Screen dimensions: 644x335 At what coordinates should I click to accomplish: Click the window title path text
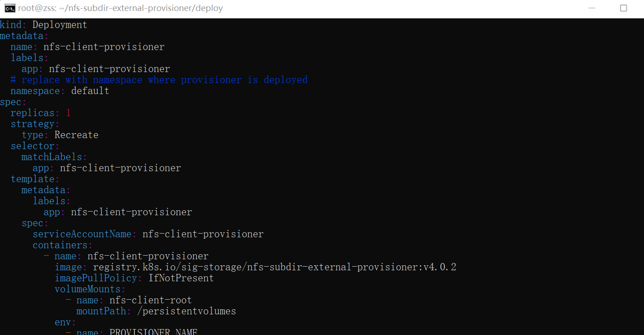[x=121, y=8]
